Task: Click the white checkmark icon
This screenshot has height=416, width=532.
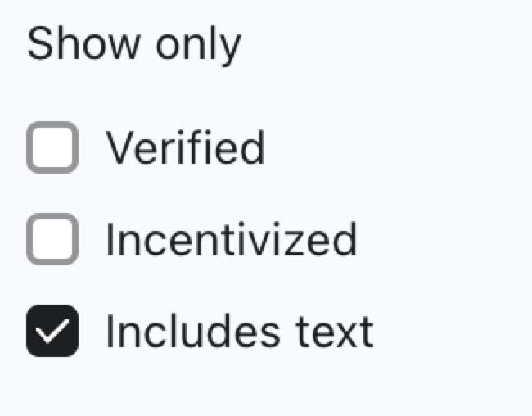Action: pyautogui.click(x=52, y=331)
